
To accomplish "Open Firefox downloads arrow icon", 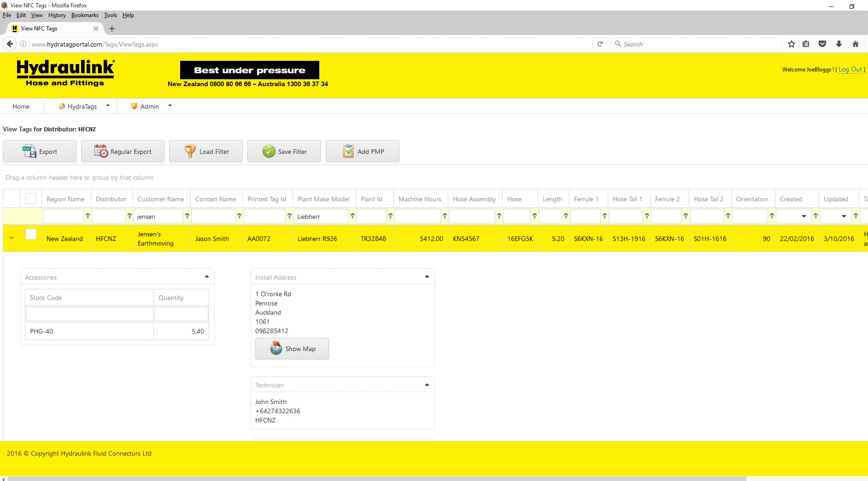I will tap(839, 44).
